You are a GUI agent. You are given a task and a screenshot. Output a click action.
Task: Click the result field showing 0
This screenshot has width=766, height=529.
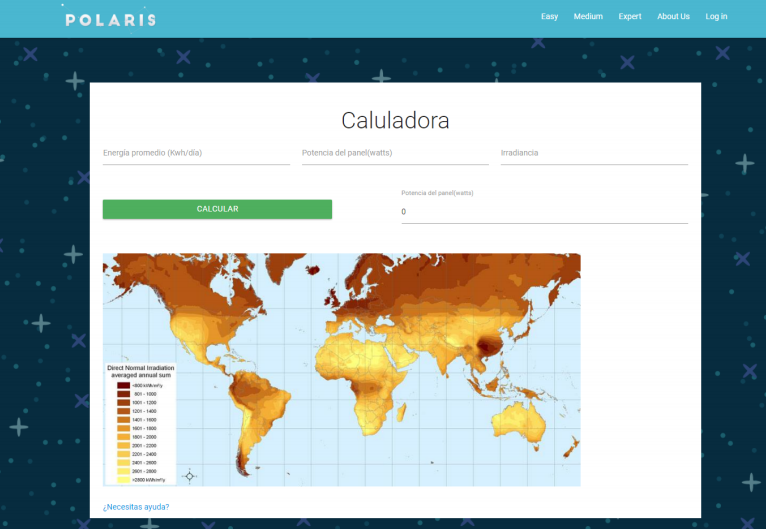pos(544,212)
